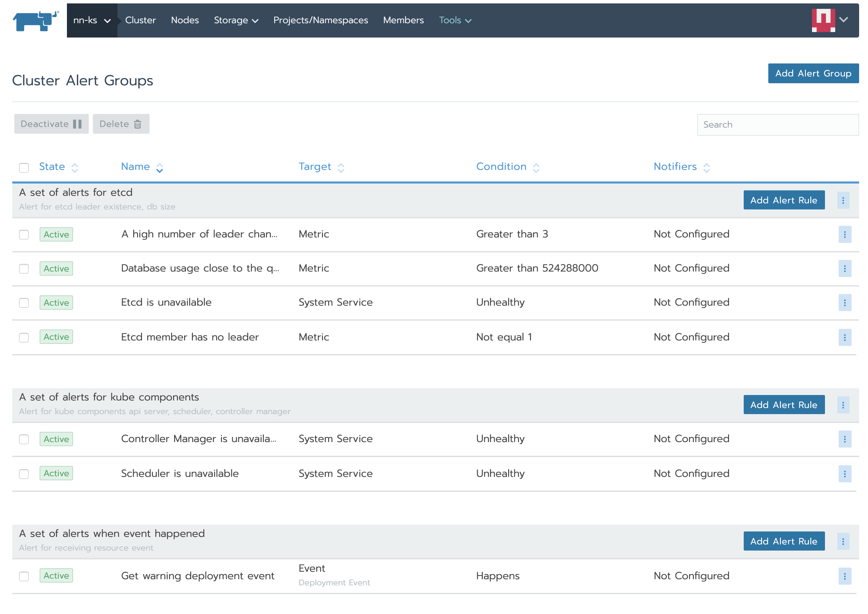The width and height of the screenshot is (868, 614).
Task: Select the Controller Manager is unavailable checkbox
Action: pos(24,439)
